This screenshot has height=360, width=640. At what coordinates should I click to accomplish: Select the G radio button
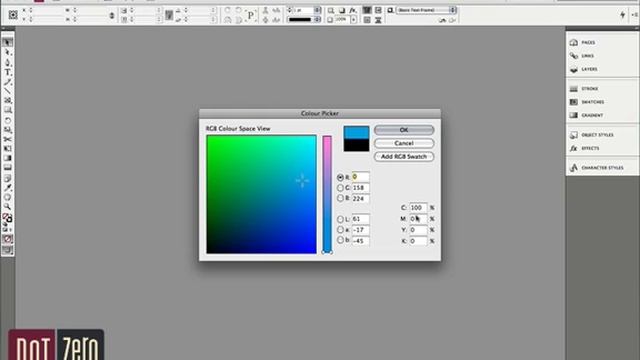click(x=340, y=188)
